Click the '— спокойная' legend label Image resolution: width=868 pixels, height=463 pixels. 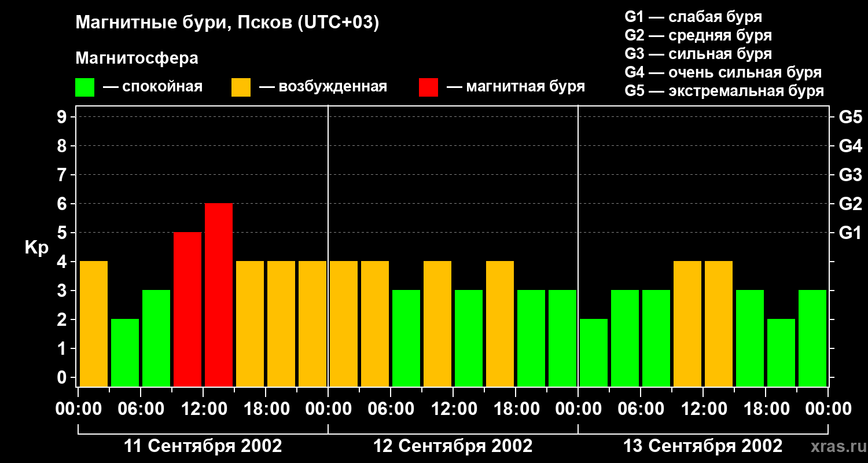(x=153, y=87)
